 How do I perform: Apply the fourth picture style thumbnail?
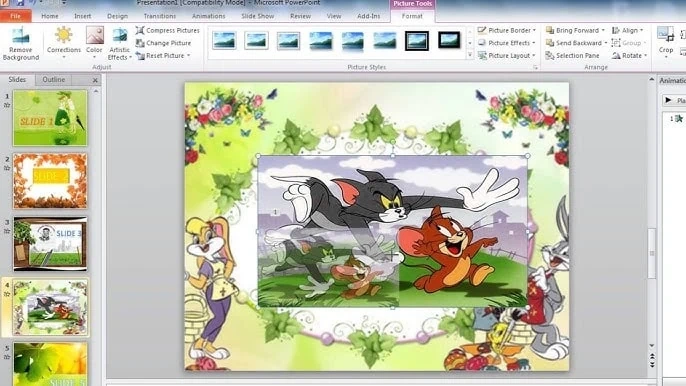321,40
